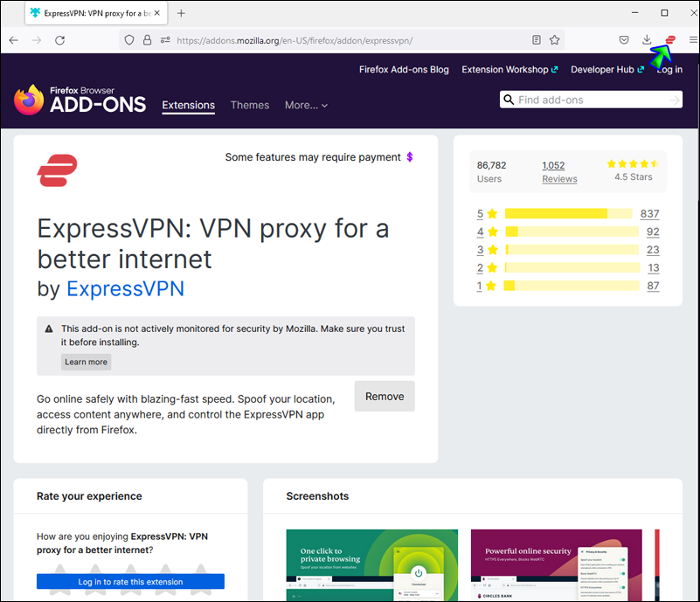This screenshot has height=602, width=700.
Task: Switch to the Extensions section
Action: [189, 106]
